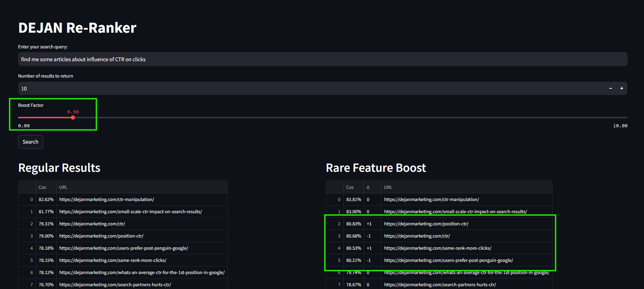
Task: Click the Boost Factor slider handle
Action: 73,118
